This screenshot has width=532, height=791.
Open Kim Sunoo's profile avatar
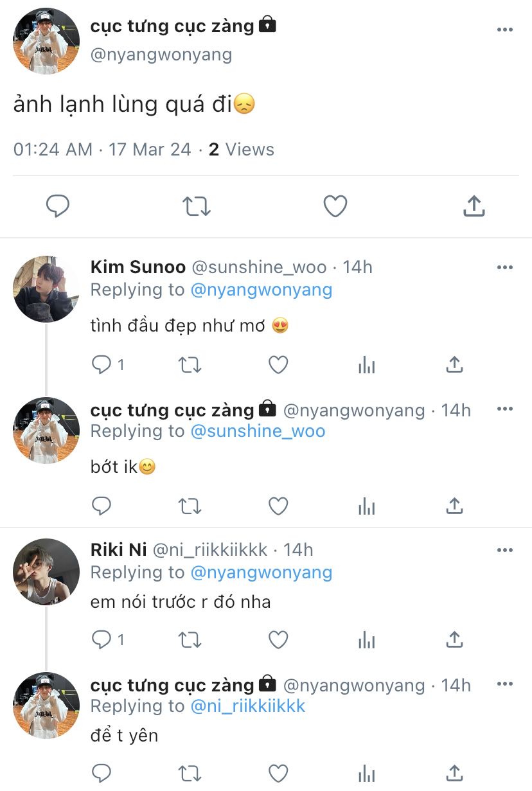click(46, 289)
